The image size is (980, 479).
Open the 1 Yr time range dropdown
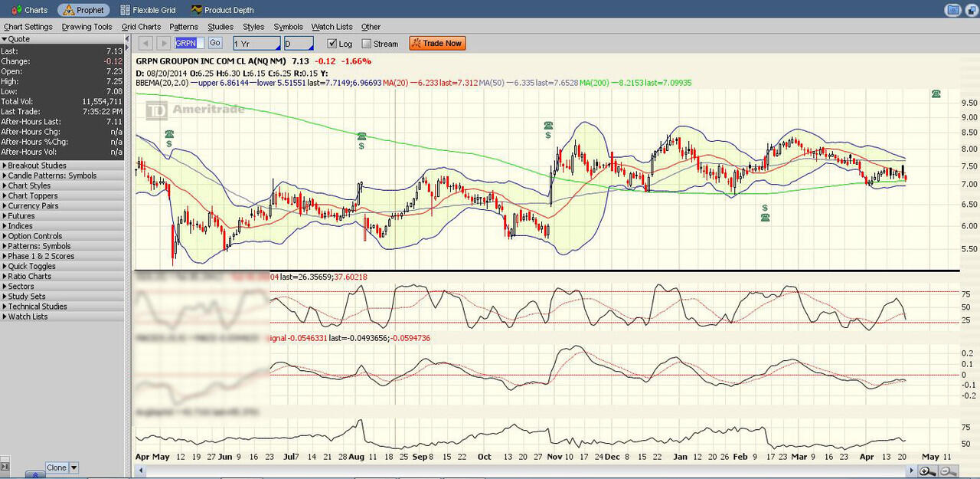click(x=256, y=44)
